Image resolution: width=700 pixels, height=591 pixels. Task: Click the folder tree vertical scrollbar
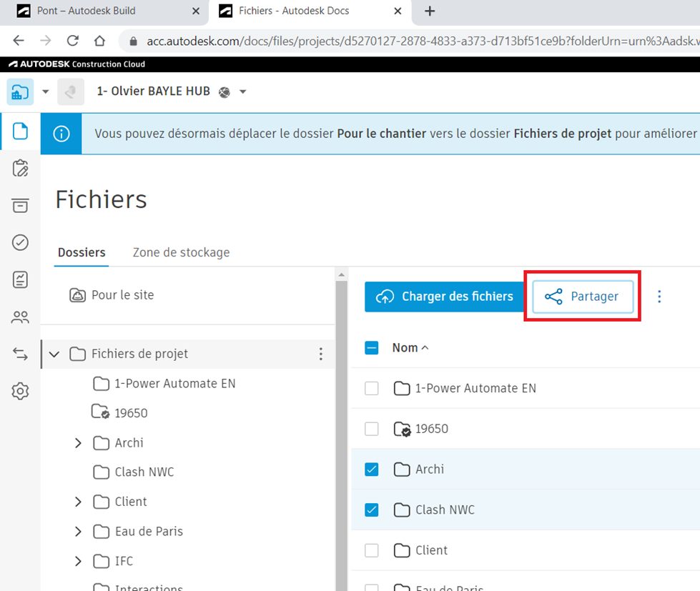click(x=342, y=436)
